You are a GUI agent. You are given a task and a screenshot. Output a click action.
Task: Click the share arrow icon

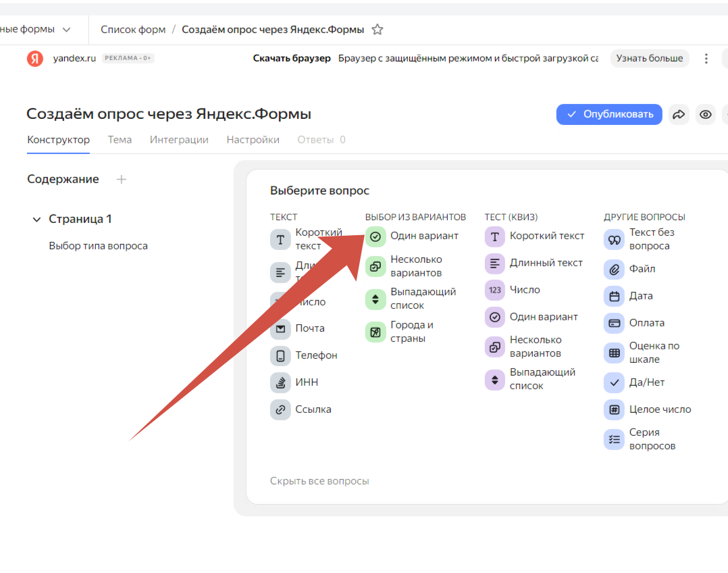(x=679, y=114)
